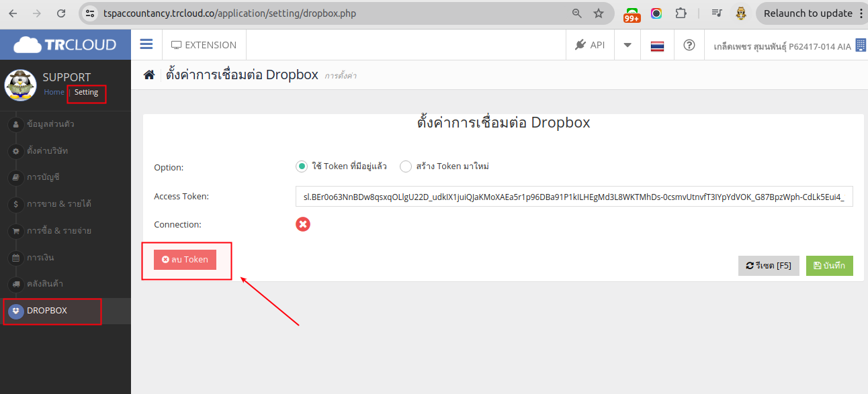Click the "Access Token:" label

pos(181,196)
